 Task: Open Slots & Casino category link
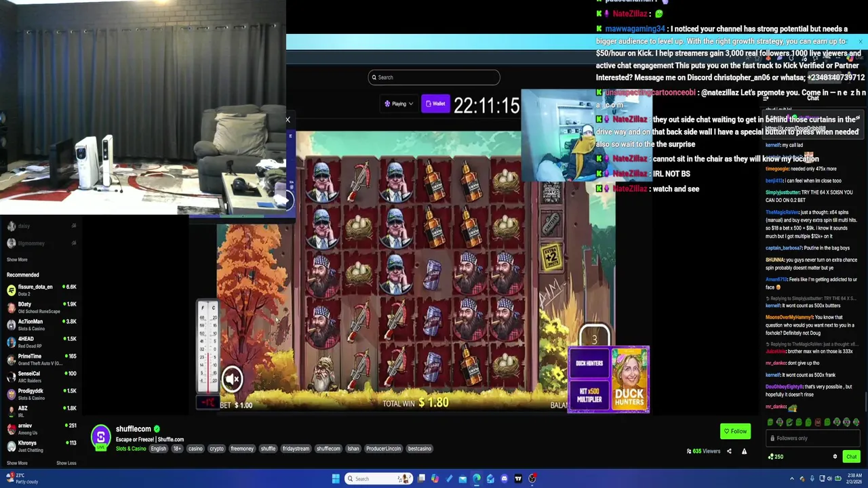(131, 449)
